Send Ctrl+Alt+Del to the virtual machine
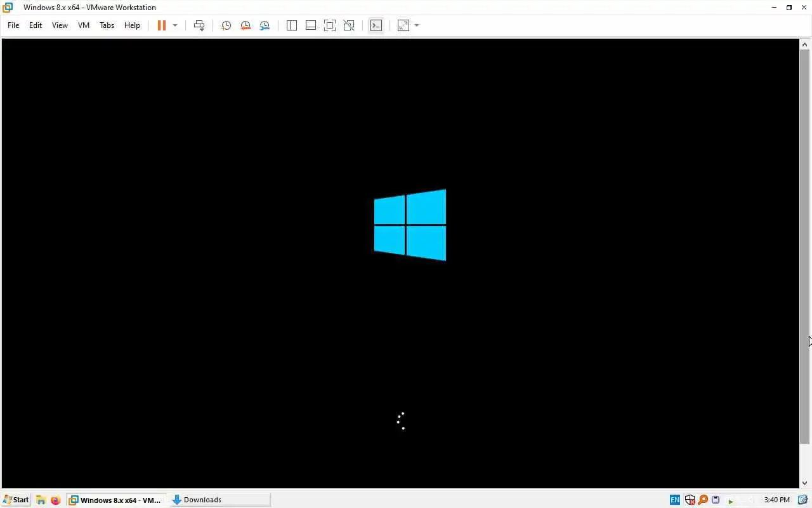The height and width of the screenshot is (508, 812). pos(199,25)
